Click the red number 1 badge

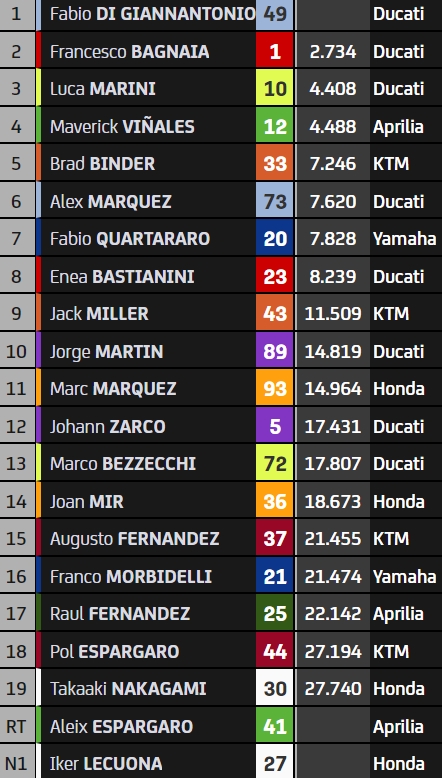pyautogui.click(x=275, y=52)
